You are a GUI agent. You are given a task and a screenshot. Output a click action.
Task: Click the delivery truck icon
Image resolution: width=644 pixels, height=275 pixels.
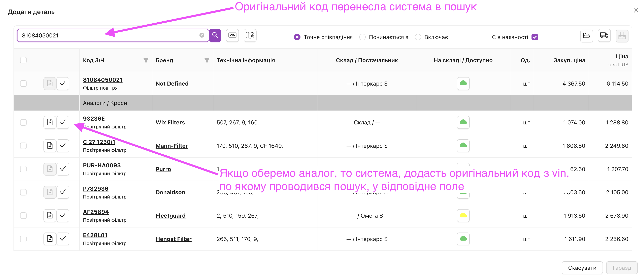click(604, 36)
